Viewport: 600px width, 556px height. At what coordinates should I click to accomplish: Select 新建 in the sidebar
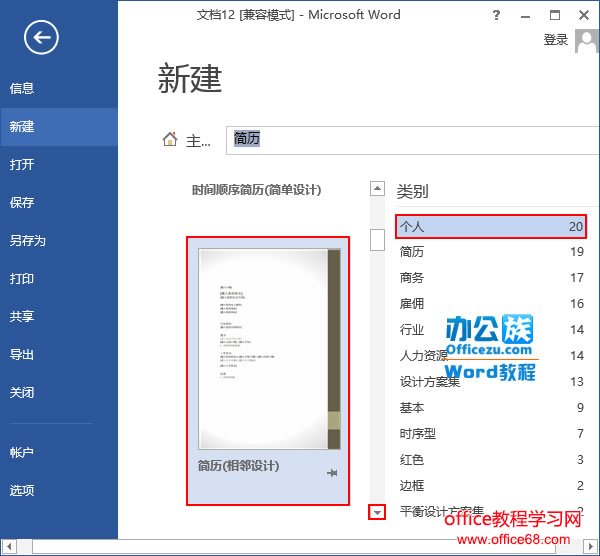(59, 127)
